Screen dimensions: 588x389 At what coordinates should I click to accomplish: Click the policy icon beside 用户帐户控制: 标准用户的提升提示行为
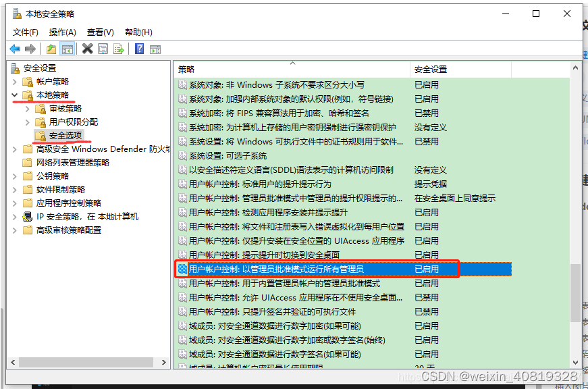(x=183, y=184)
